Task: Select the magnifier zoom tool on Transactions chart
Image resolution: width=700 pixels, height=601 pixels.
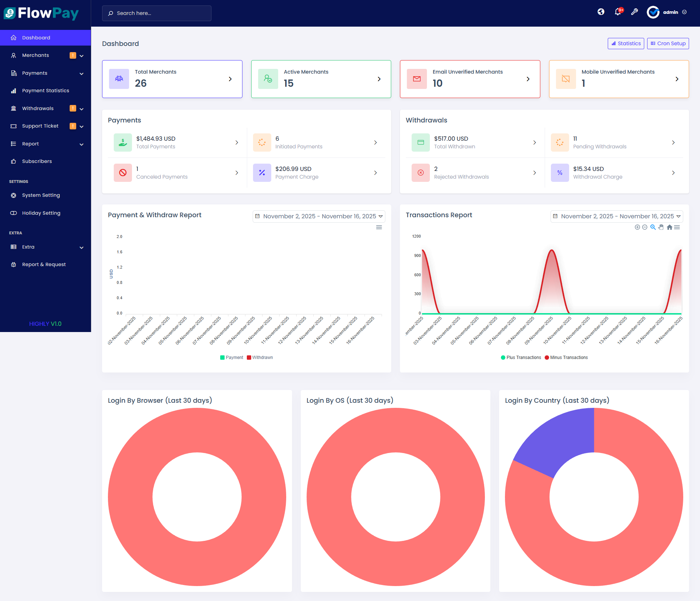Action: click(x=653, y=227)
